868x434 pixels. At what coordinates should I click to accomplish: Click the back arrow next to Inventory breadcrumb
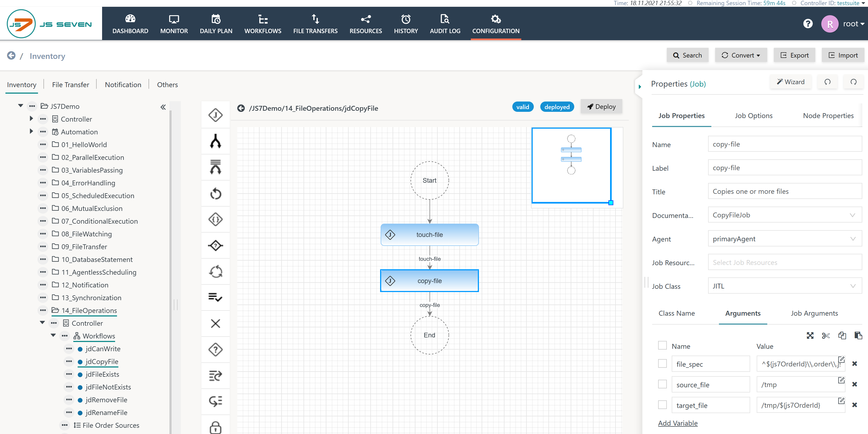coord(11,56)
